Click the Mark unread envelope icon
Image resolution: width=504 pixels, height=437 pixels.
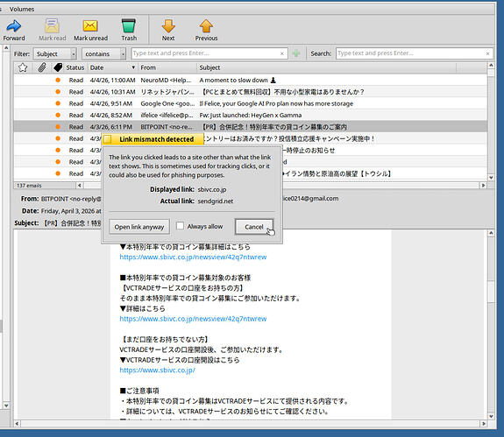(90, 25)
